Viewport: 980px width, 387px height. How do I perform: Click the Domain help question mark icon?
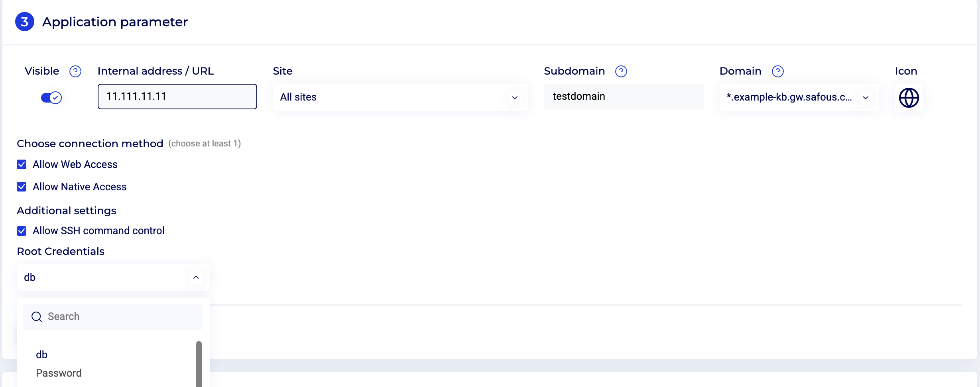[777, 71]
